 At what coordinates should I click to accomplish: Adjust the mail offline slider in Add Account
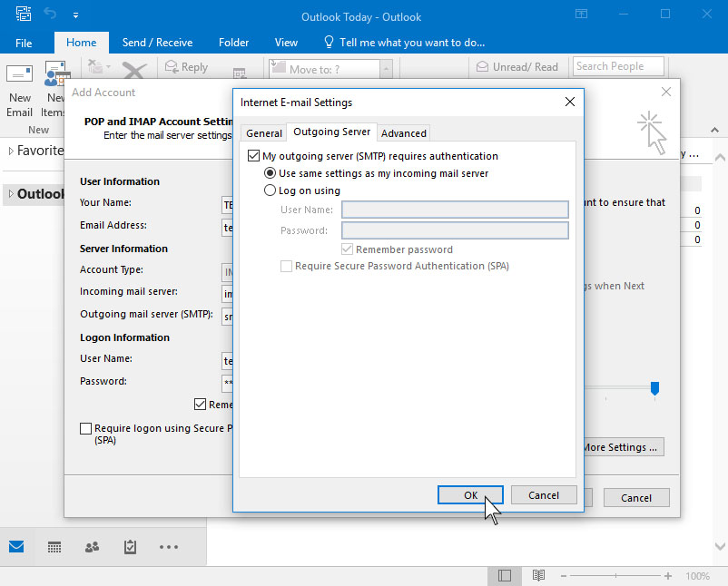coord(654,388)
